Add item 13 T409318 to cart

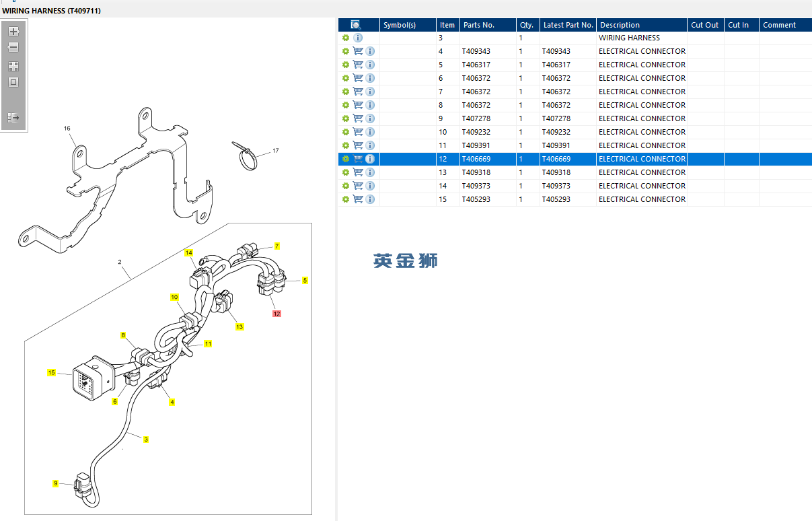click(358, 172)
